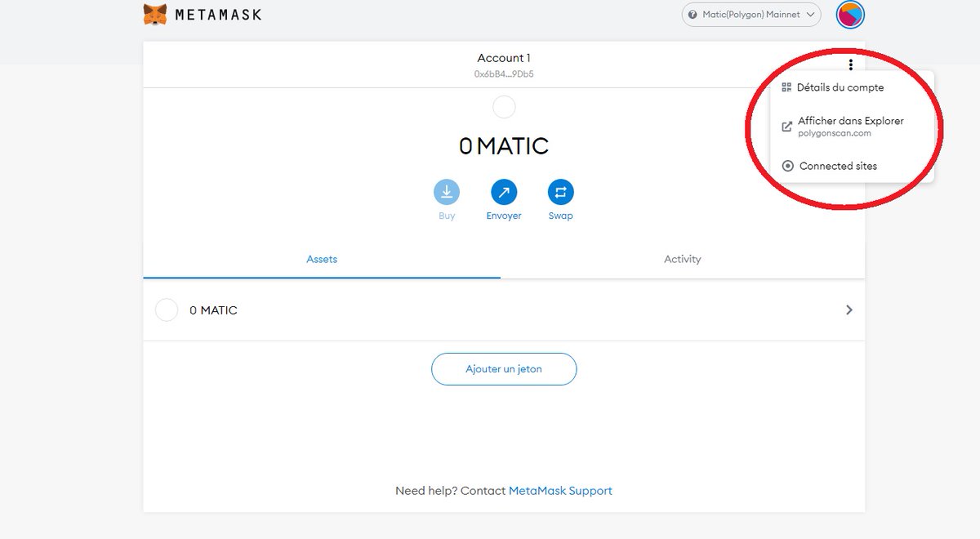Click the Buy download icon button
This screenshot has width=980, height=539.
pyautogui.click(x=447, y=193)
